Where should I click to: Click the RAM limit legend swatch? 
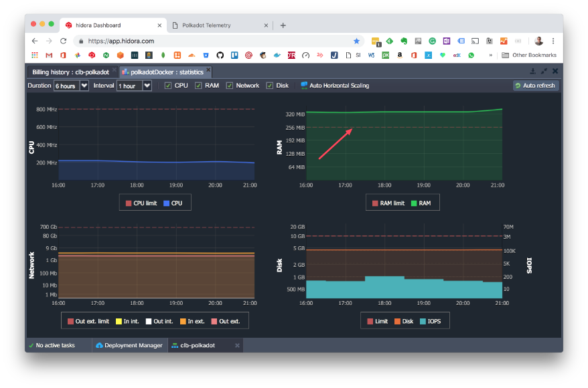(x=374, y=203)
